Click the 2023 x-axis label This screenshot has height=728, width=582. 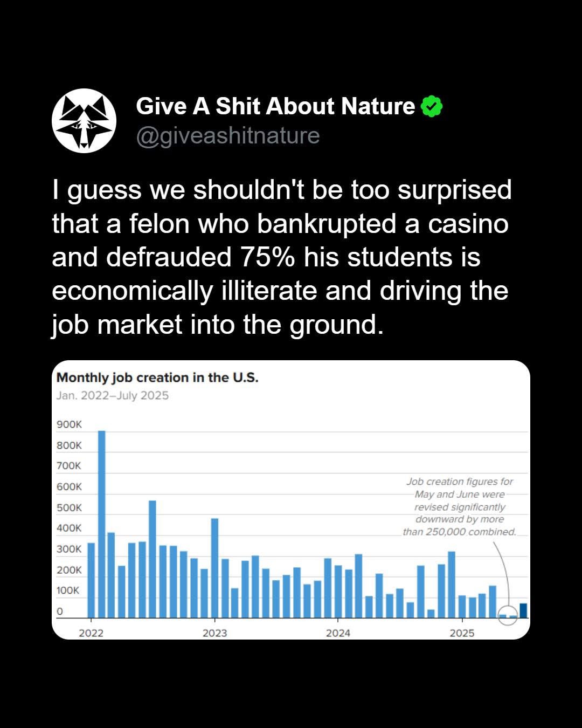pyautogui.click(x=214, y=633)
